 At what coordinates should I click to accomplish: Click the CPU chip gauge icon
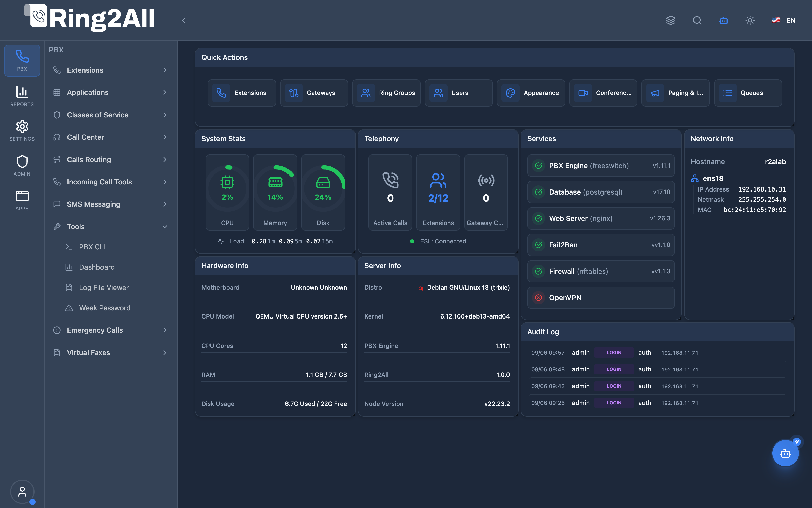tap(227, 182)
